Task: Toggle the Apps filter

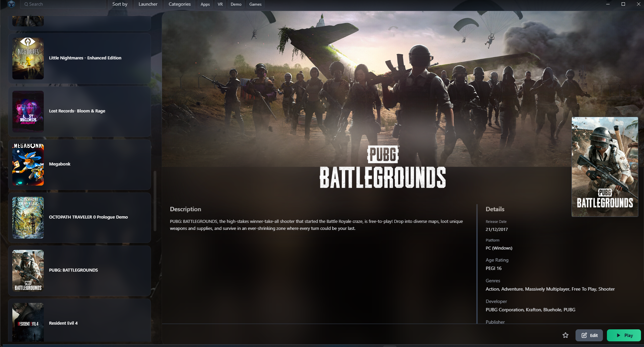Action: click(205, 4)
